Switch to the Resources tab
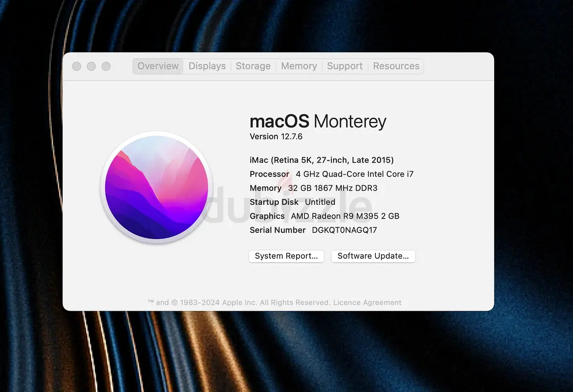The image size is (573, 392). pyautogui.click(x=396, y=66)
